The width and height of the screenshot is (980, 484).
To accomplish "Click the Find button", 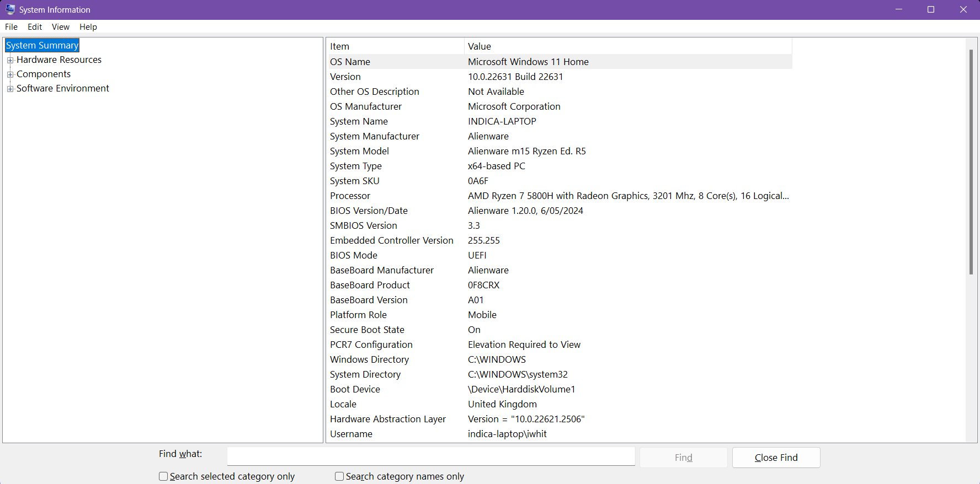I will click(683, 458).
